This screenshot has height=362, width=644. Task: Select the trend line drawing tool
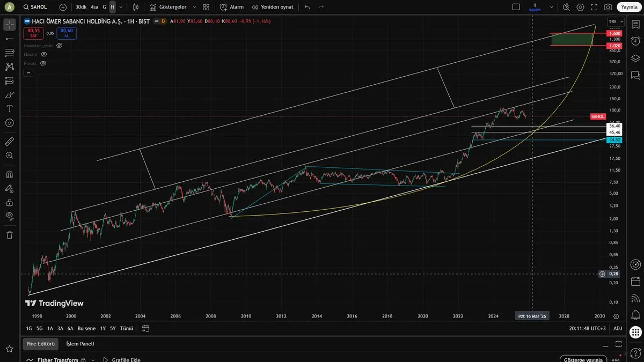point(9,39)
